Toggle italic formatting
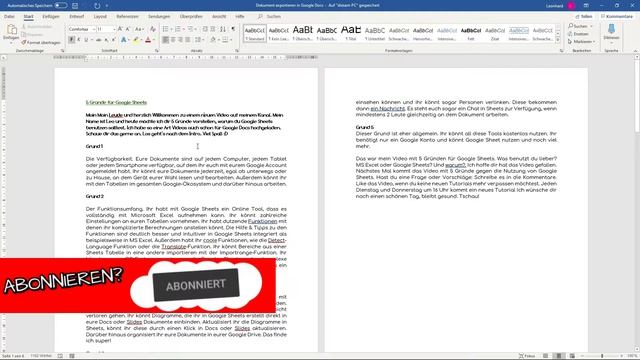This screenshot has width=640, height=360. 79,40
